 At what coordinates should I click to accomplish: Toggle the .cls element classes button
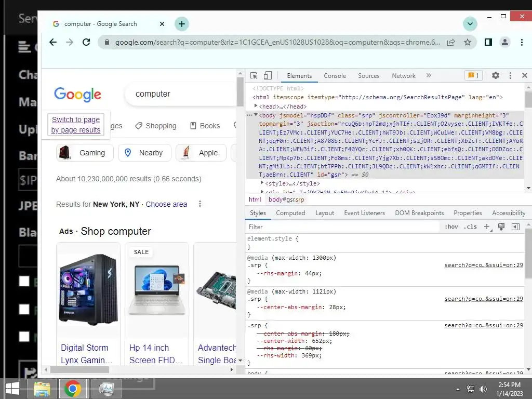click(470, 227)
